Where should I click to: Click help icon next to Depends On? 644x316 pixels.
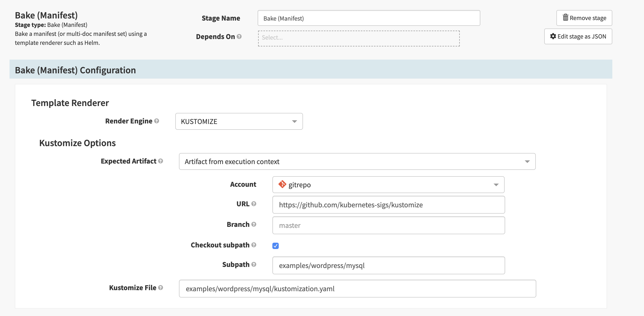[x=239, y=37]
